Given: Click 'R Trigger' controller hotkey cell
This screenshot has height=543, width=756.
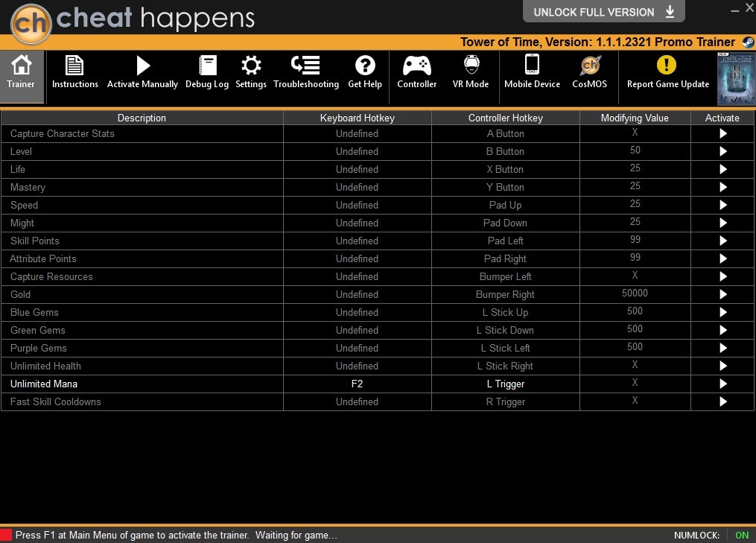Looking at the screenshot, I should pyautogui.click(x=505, y=401).
